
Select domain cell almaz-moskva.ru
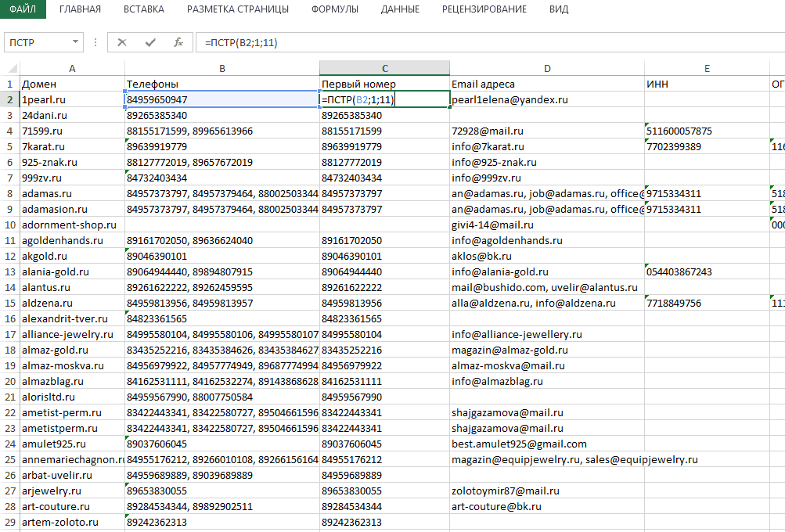click(x=72, y=366)
